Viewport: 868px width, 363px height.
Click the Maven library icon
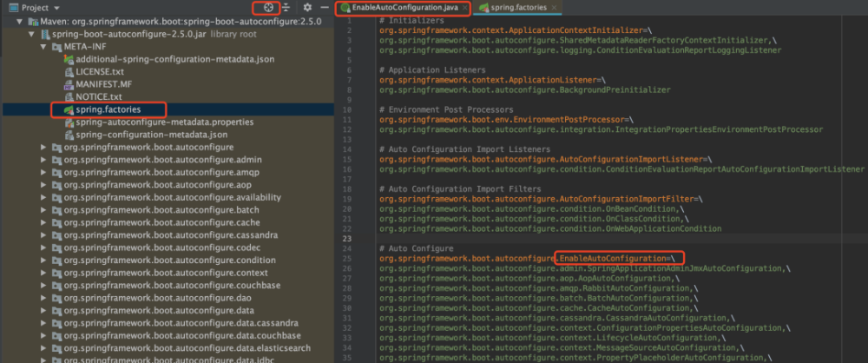pyautogui.click(x=33, y=22)
